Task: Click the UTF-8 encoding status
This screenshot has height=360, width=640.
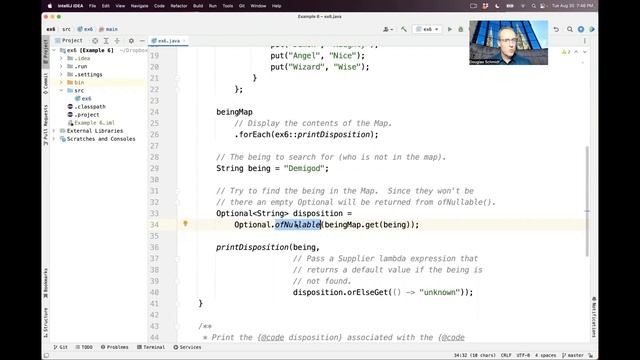Action: point(523,355)
